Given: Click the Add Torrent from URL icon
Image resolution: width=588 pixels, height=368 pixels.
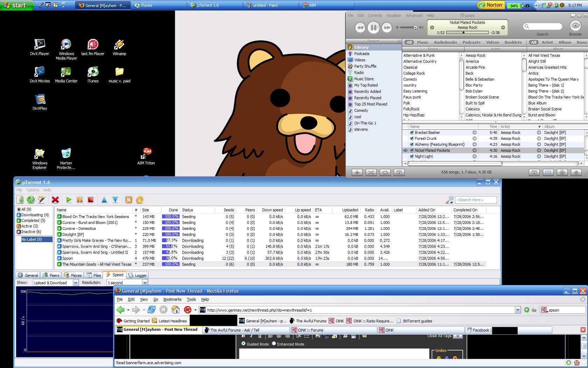Looking at the screenshot, I should [x=31, y=200].
